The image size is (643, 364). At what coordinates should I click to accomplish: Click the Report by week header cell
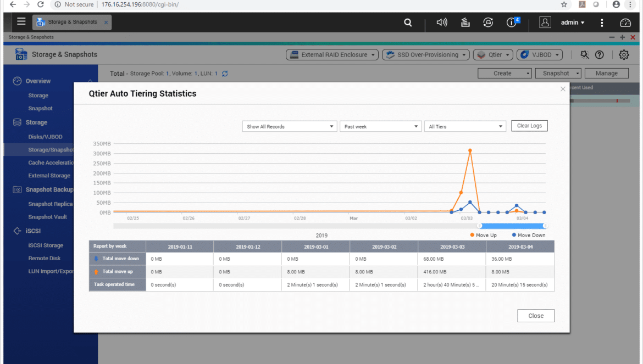(x=117, y=246)
